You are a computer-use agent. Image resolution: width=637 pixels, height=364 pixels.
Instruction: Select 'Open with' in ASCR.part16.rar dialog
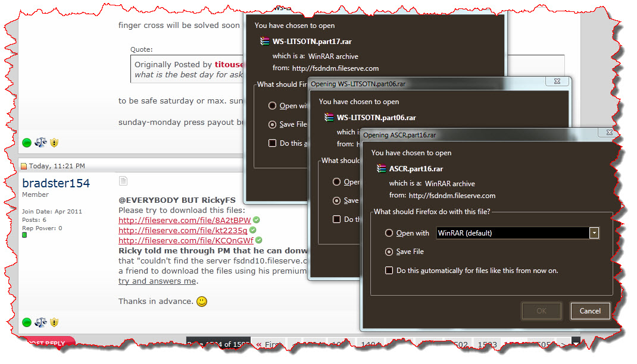389,233
